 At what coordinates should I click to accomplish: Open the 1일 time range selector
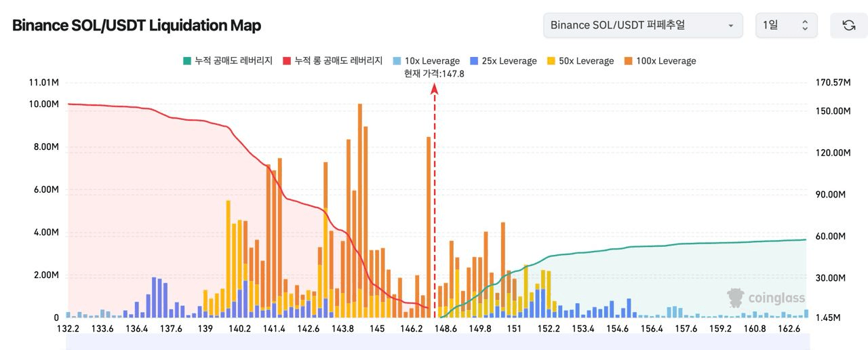pos(786,25)
